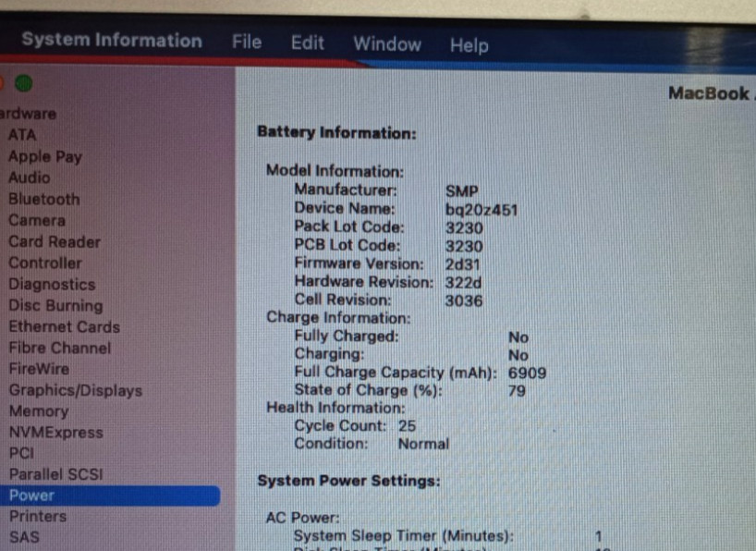Select SAS in the sidebar
Viewport: 756px width, 551px height.
click(24, 537)
